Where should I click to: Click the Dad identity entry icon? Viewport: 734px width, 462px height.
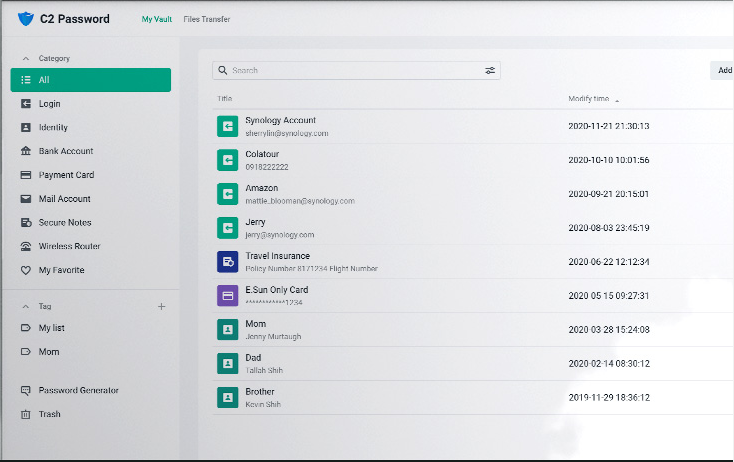228,364
